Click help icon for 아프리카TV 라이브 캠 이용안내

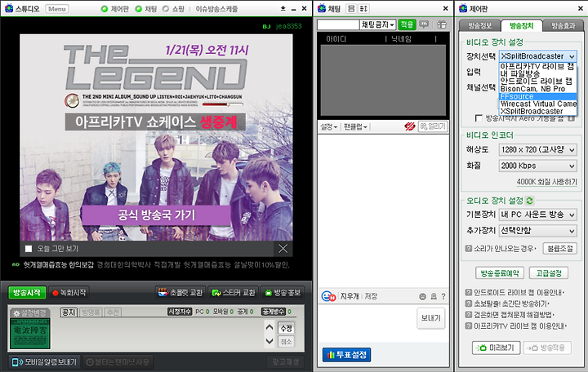click(x=469, y=326)
